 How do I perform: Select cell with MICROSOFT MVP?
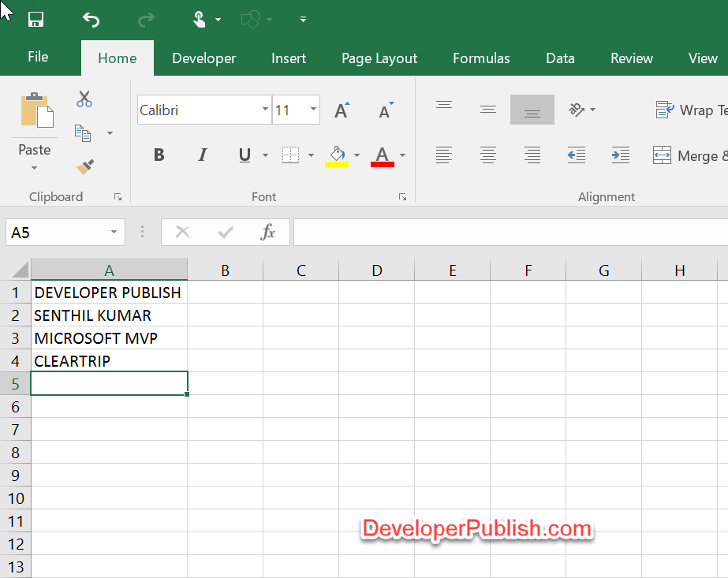click(x=109, y=338)
